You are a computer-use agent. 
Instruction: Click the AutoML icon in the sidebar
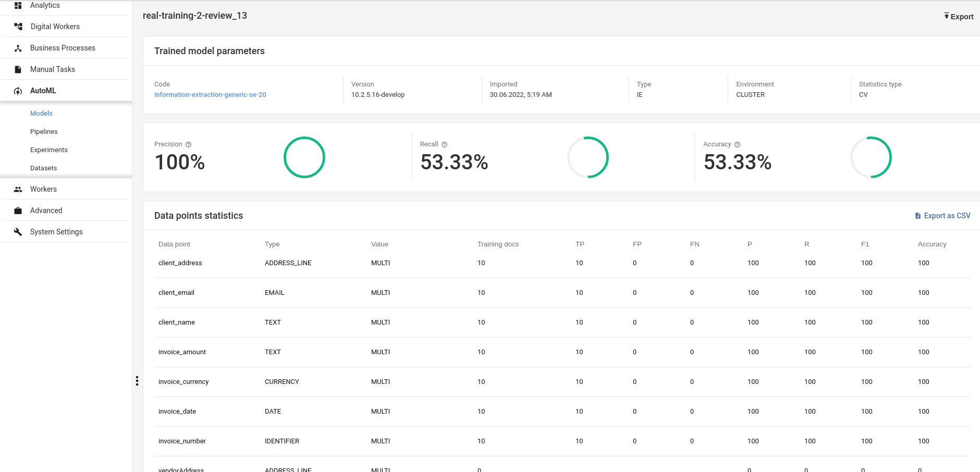click(18, 91)
